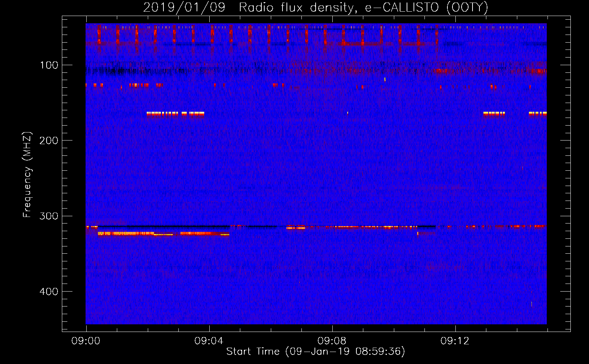Screen dimensions: 589x364
Task: Click the 400 frequency tick label
Action: (49, 292)
